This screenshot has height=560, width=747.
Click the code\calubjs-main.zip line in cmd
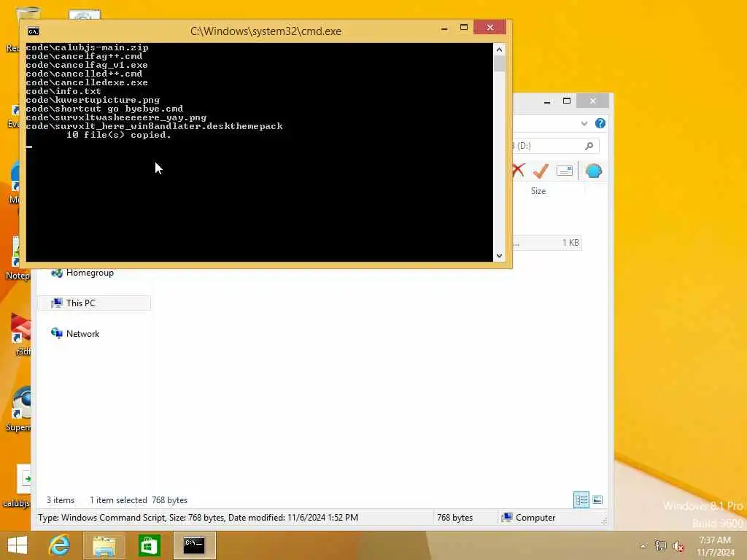(88, 47)
